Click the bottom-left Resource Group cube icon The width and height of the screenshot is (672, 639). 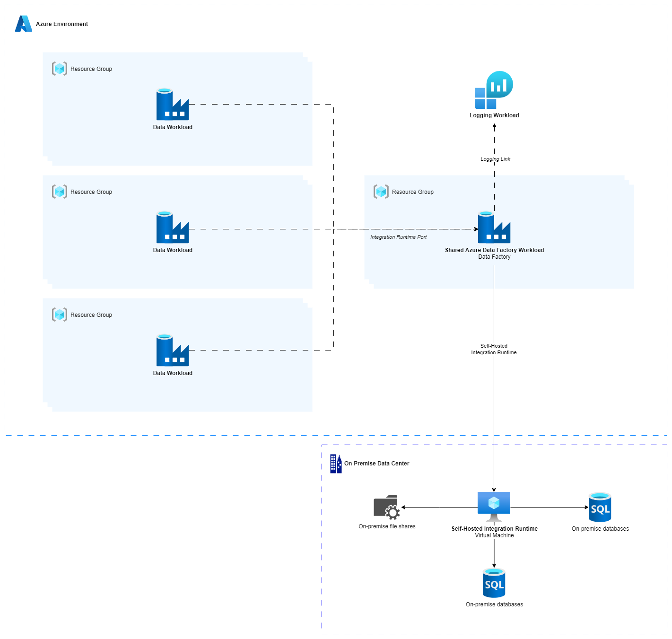[60, 315]
